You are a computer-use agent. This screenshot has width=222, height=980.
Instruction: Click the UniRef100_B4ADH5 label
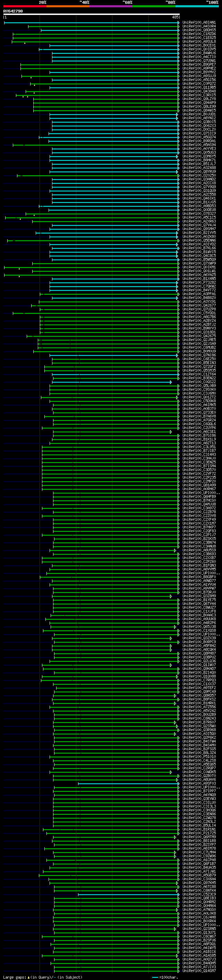[199, 963]
